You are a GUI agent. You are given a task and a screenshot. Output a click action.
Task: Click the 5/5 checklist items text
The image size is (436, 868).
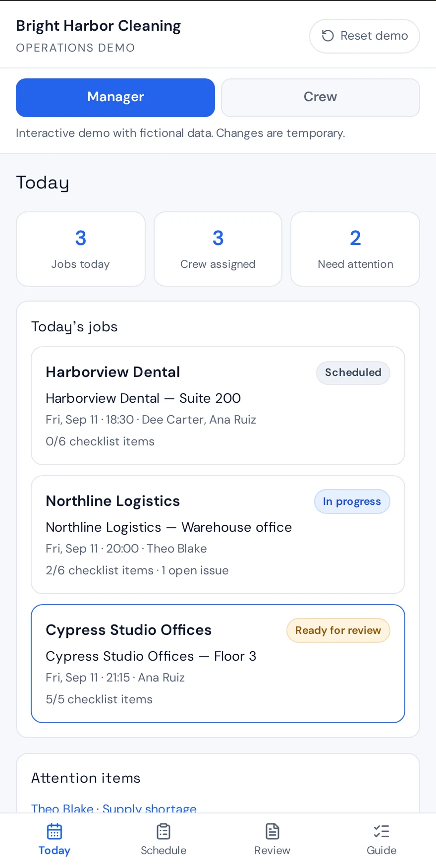99,699
